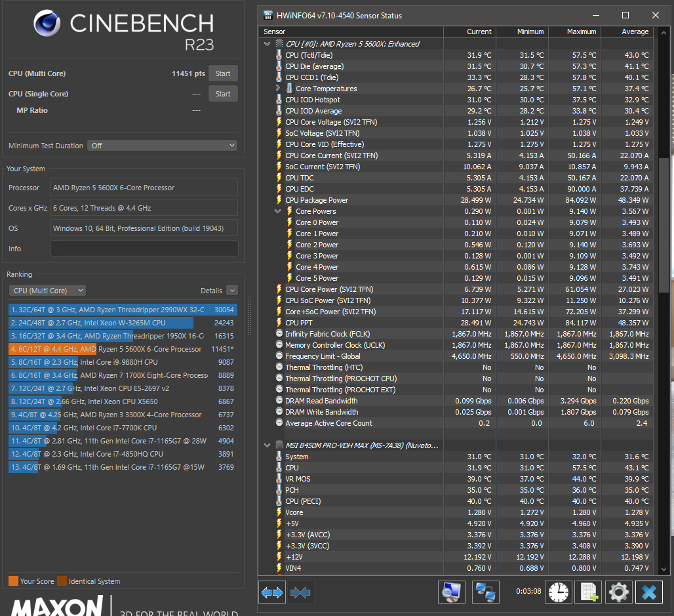Viewport: 674px width, 616px height.
Task: Select the SoC Voltage (SVI2 TFN) row
Action: point(456,133)
